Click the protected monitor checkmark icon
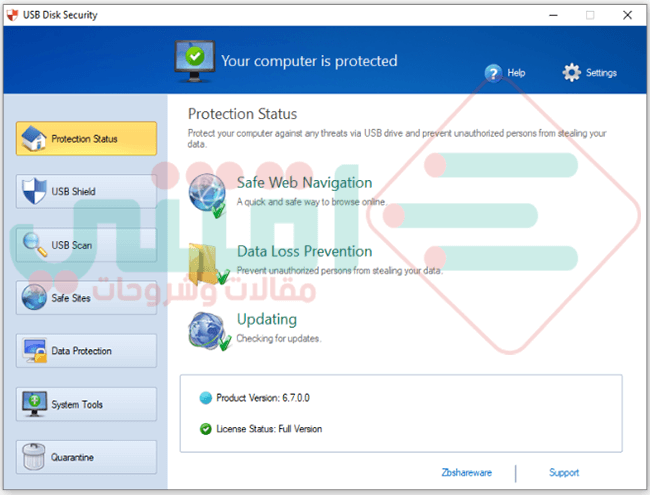 tap(195, 61)
